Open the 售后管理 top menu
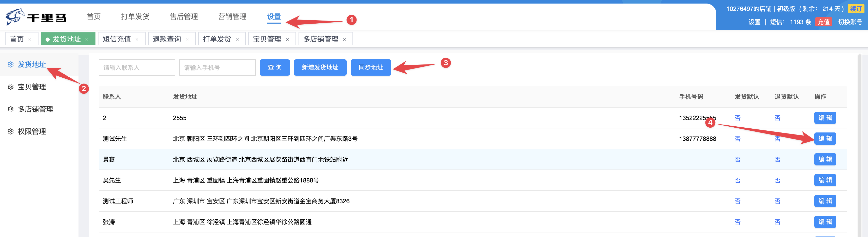This screenshot has width=868, height=237. (x=184, y=16)
